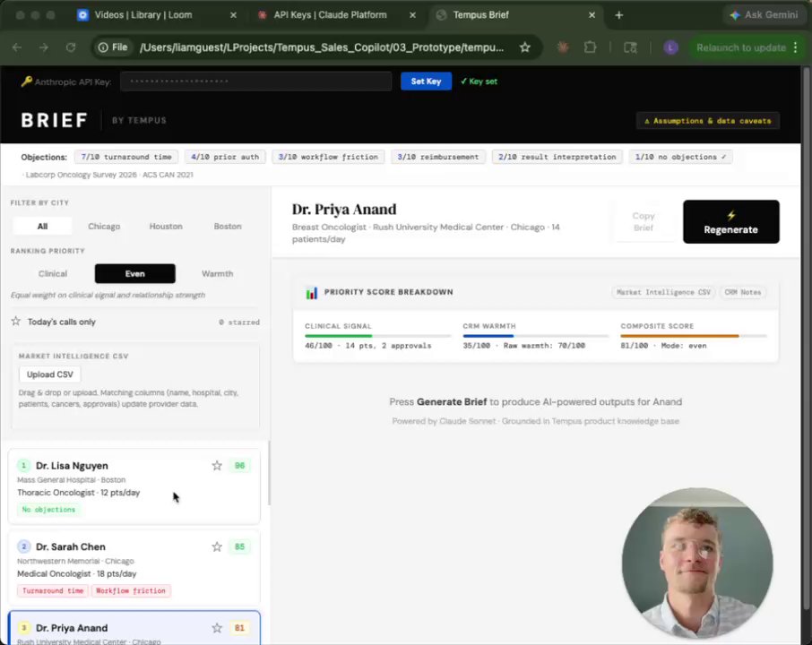Click the Set Key button
This screenshot has height=645, width=812.
coord(426,82)
